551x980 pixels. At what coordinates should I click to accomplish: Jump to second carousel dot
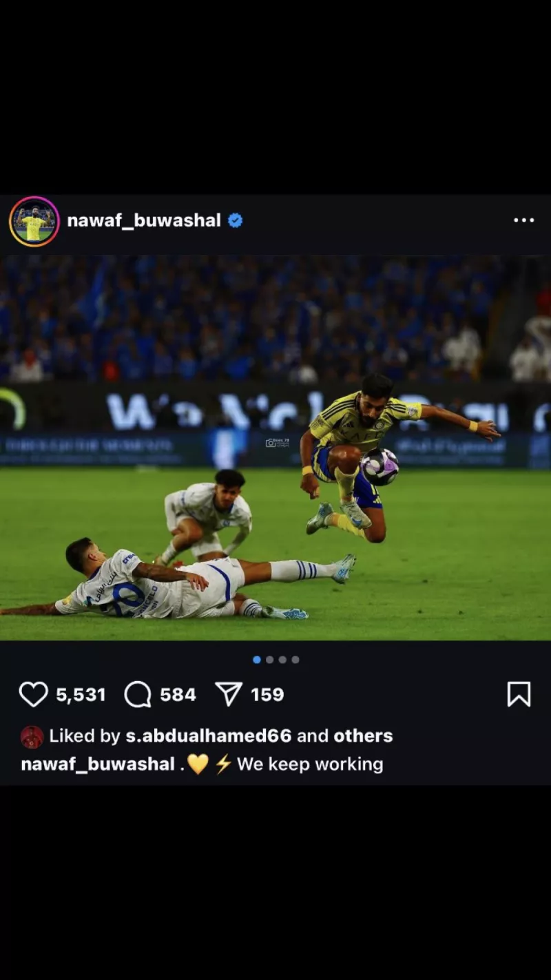coord(269,660)
